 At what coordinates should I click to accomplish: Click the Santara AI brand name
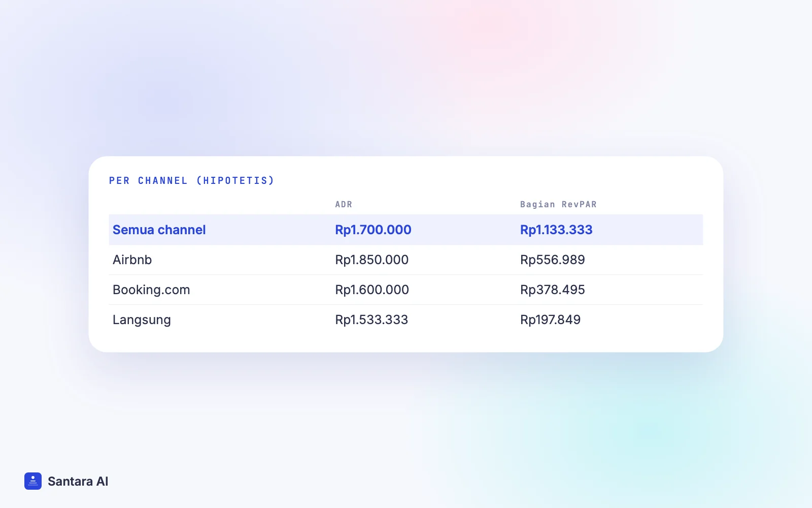pyautogui.click(x=78, y=481)
